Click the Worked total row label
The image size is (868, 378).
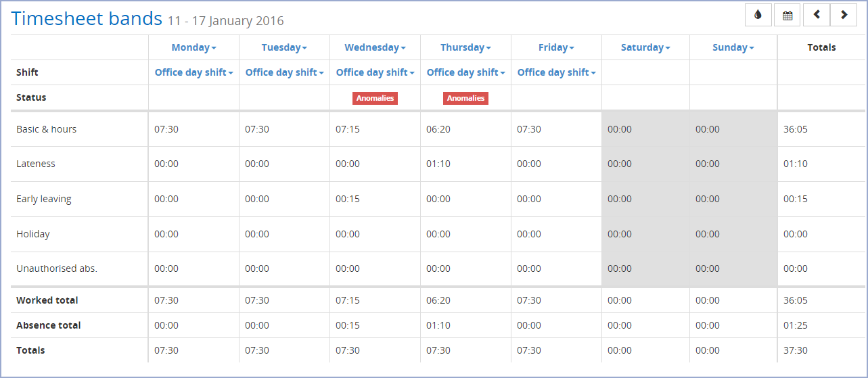(x=47, y=300)
